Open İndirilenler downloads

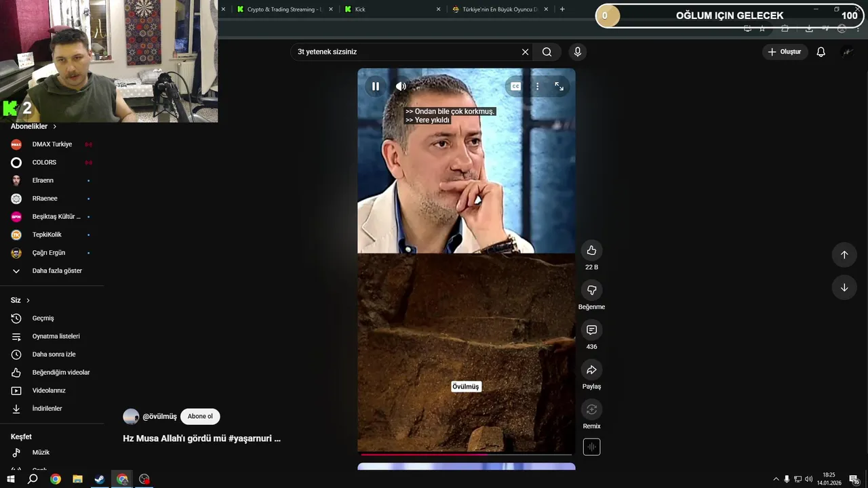[x=52, y=409]
